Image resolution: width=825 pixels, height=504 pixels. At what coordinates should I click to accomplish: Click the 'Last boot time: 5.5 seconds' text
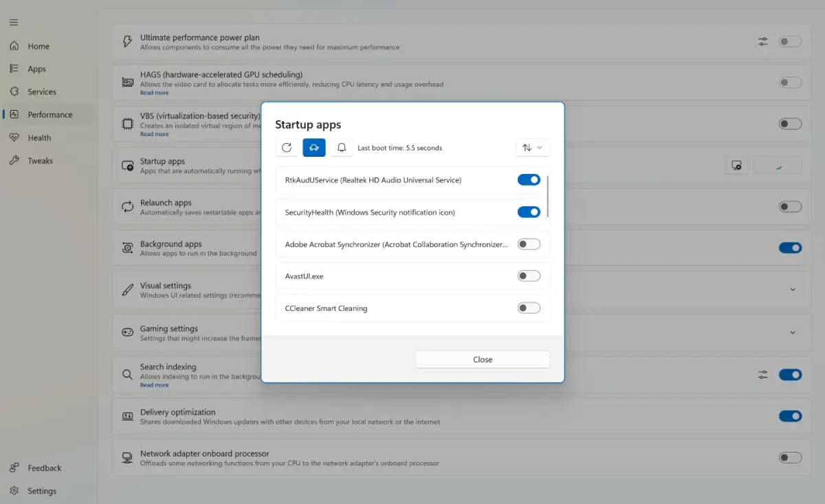(x=400, y=148)
